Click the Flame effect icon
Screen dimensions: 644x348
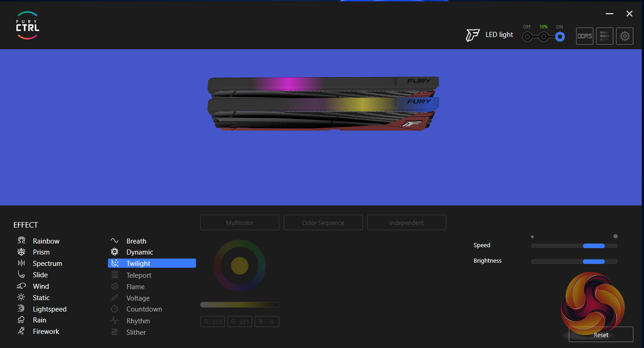pyautogui.click(x=115, y=286)
